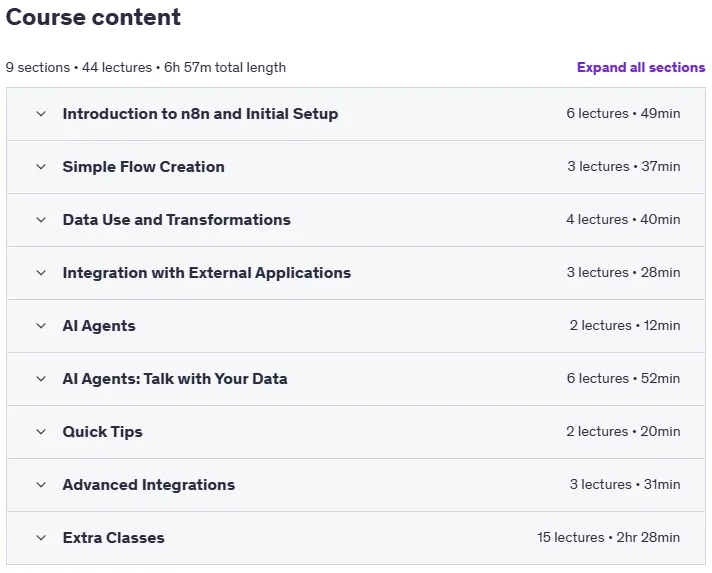Select Data Use and Transformations section title
712x573 pixels.
point(177,220)
